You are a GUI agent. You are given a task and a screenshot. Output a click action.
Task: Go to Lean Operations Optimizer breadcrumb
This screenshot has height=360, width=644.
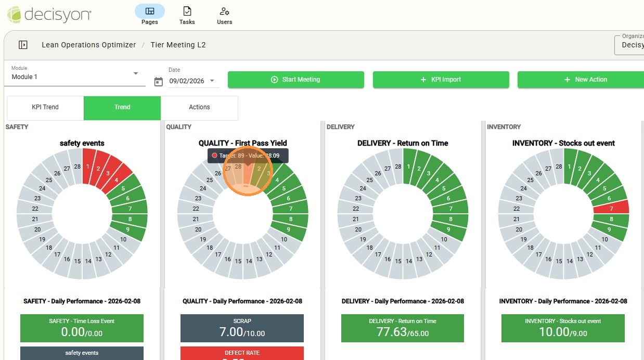[88, 45]
